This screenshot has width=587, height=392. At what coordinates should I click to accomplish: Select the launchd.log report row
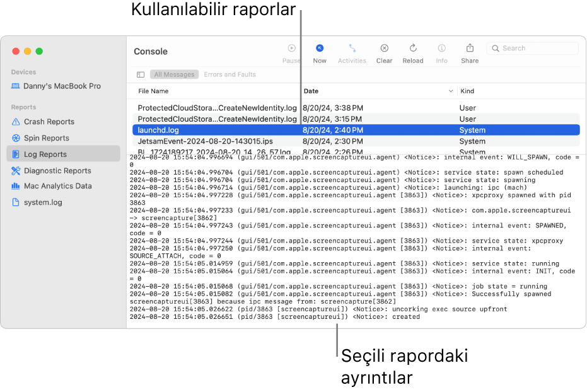356,130
